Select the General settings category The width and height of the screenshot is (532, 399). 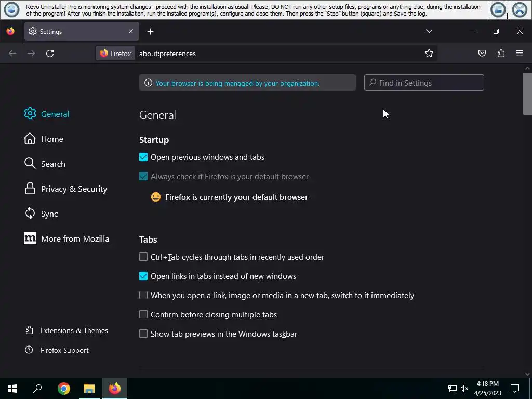pos(47,114)
